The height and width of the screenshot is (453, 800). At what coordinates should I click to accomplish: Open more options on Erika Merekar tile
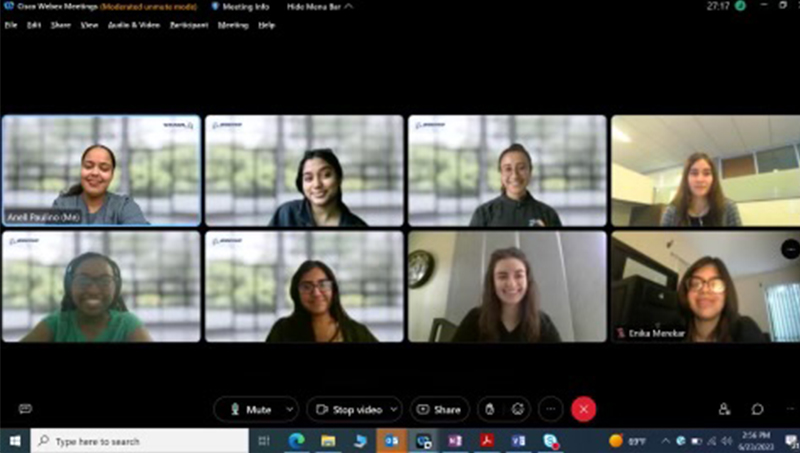click(790, 249)
